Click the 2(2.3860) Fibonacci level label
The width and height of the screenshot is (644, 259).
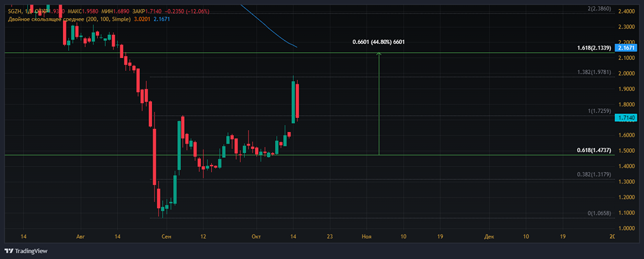click(x=600, y=8)
